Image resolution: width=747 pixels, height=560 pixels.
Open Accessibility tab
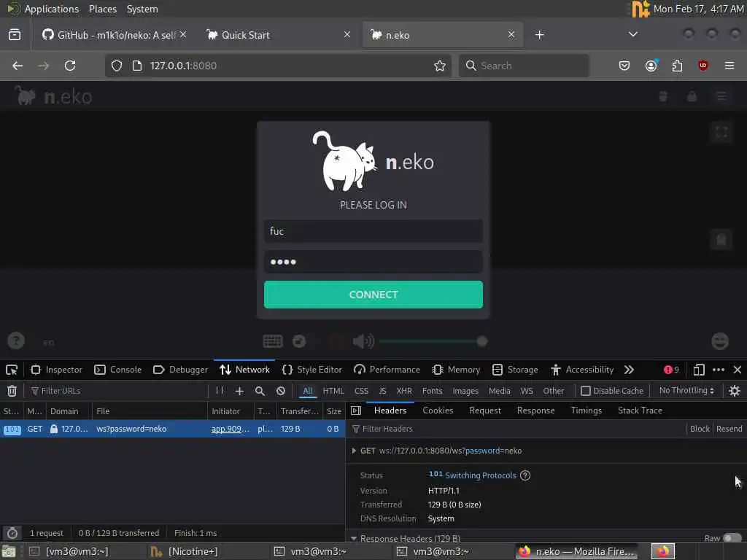pyautogui.click(x=581, y=370)
